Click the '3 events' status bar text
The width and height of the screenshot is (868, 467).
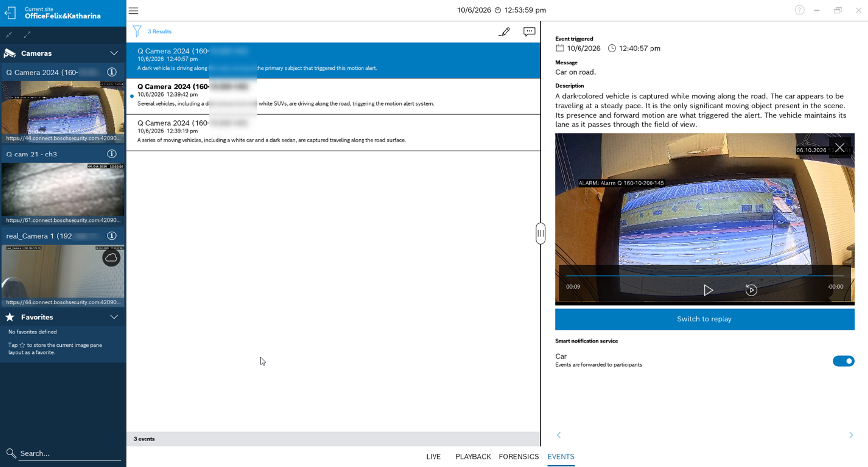pyautogui.click(x=144, y=439)
